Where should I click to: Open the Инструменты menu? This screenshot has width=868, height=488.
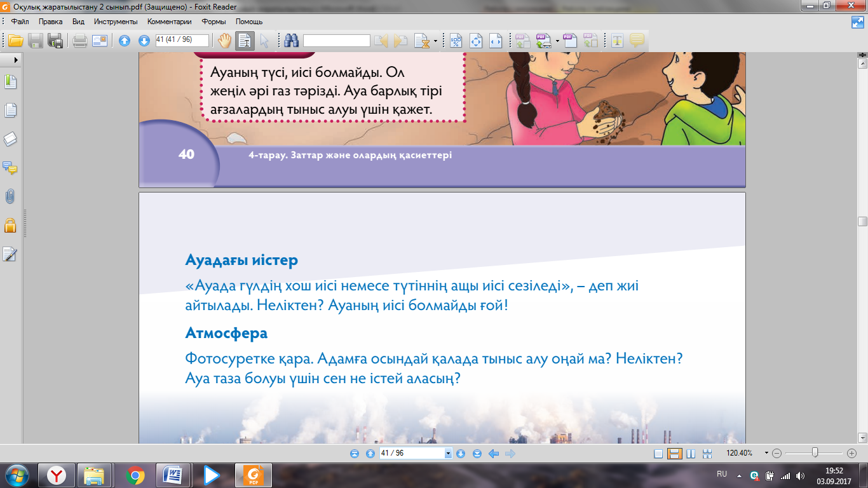click(x=116, y=22)
